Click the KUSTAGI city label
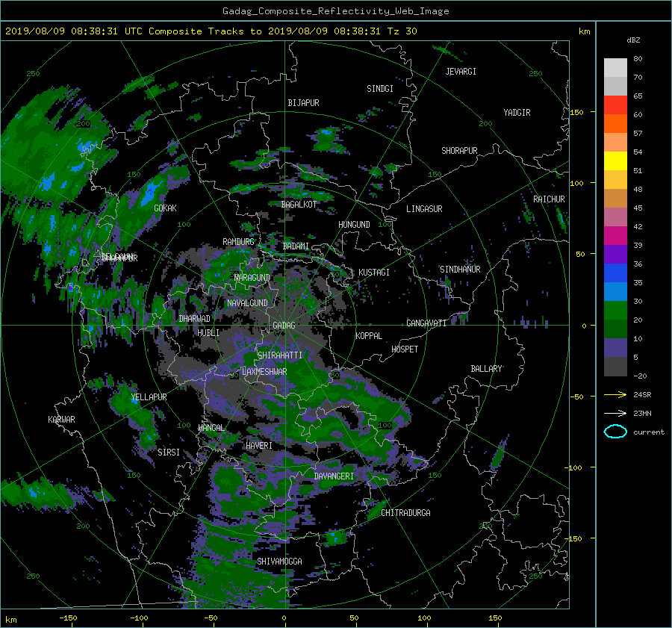The width and height of the screenshot is (672, 628). (374, 273)
